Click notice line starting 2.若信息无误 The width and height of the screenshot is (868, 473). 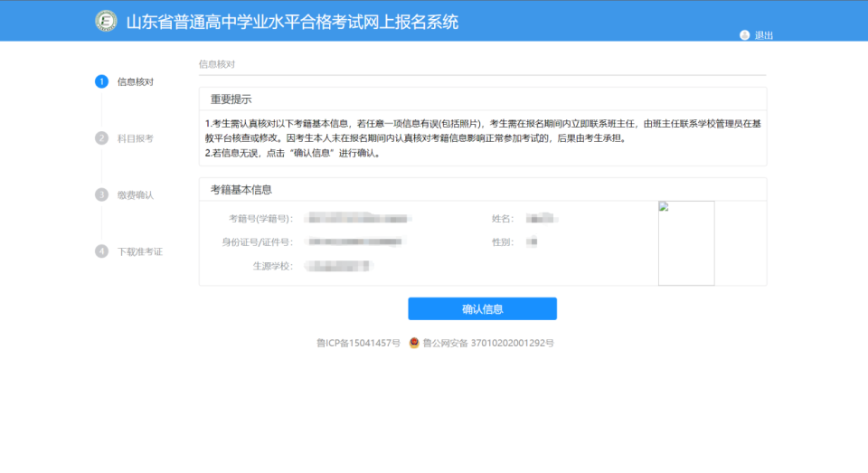coord(293,154)
